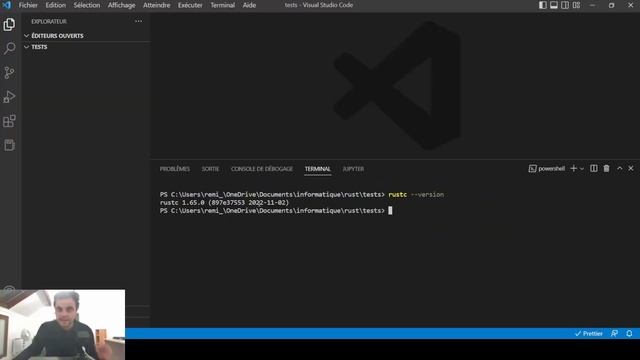Open the Extensions view

(9, 121)
